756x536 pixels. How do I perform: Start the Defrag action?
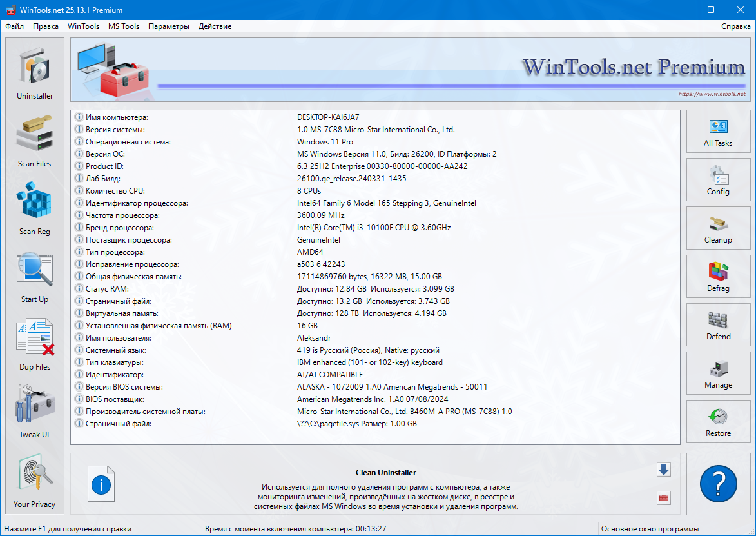pyautogui.click(x=718, y=279)
